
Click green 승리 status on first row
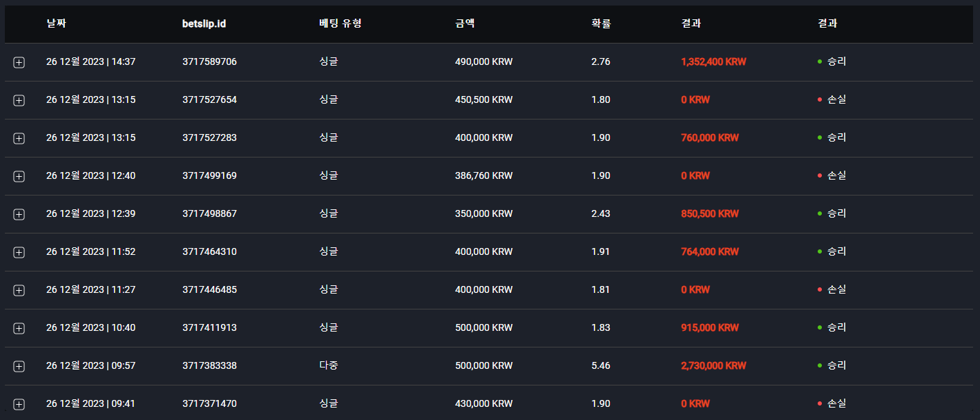(832, 61)
